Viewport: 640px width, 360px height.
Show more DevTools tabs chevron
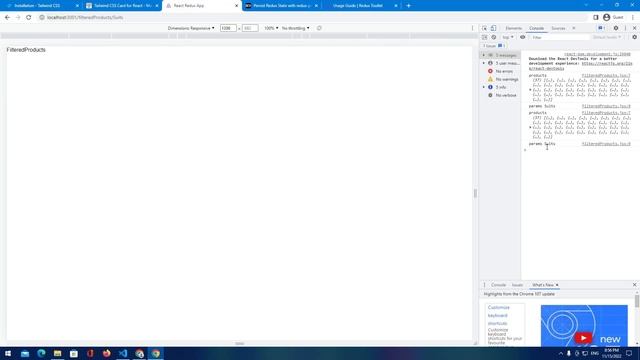[573, 28]
